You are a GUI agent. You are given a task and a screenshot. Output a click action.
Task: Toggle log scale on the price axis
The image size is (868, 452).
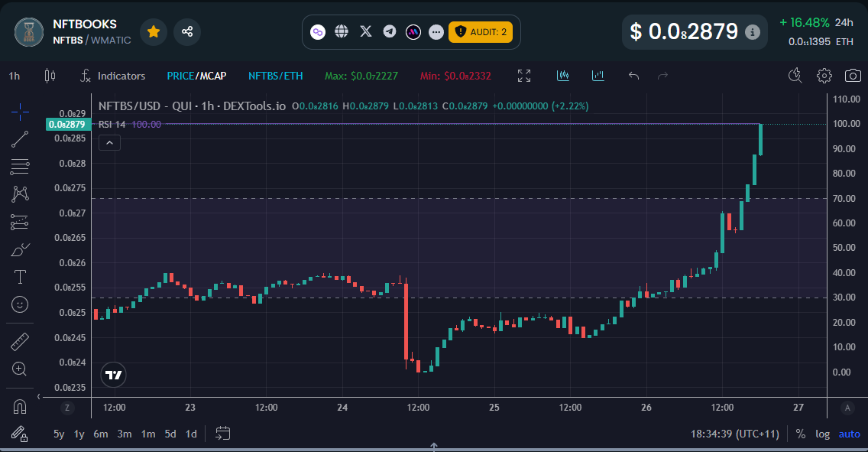[823, 434]
